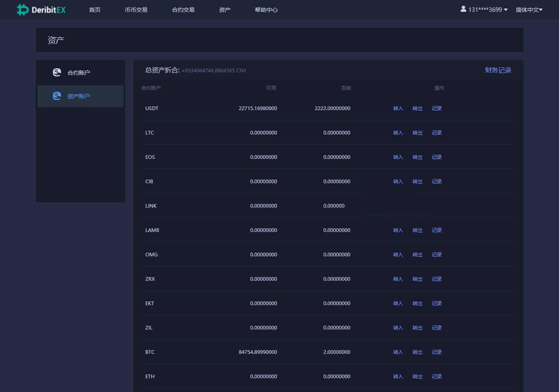Click the 合约账户 coin icon in sidebar
559x392 pixels.
[x=57, y=73]
